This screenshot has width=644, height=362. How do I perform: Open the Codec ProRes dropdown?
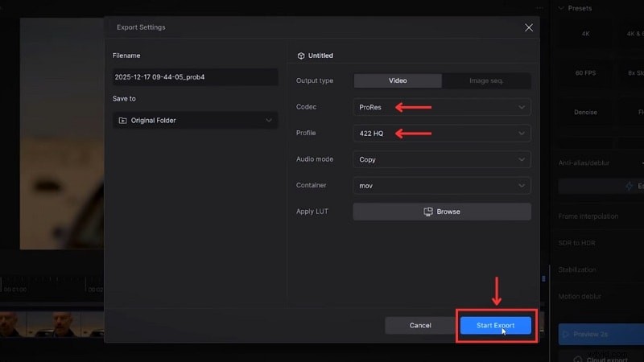[x=442, y=107]
